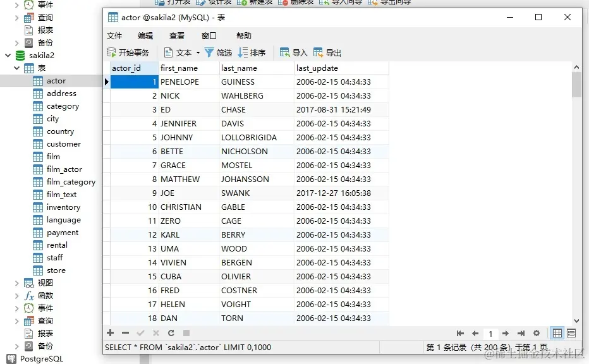Switch to grid view
The height and width of the screenshot is (364, 589).
pos(557,333)
